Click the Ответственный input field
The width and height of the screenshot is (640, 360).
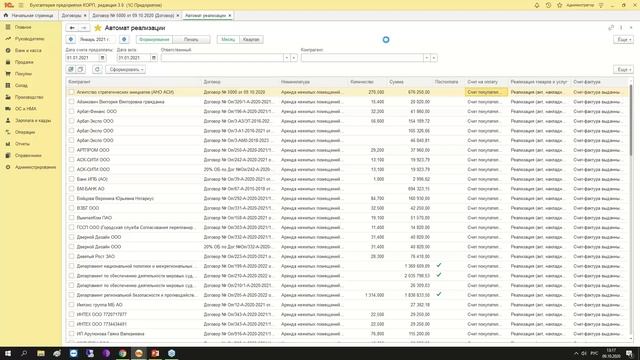(x=222, y=58)
